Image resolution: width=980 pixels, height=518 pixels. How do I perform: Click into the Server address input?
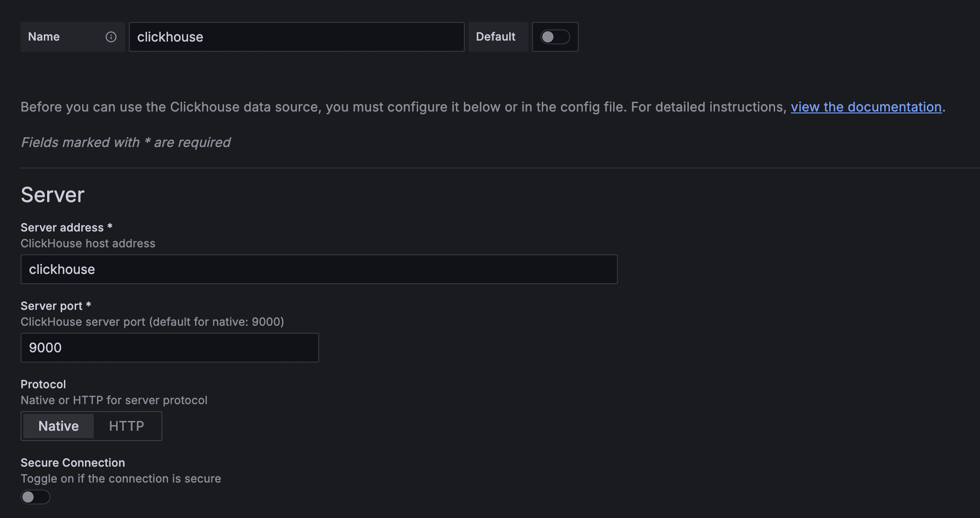click(319, 269)
